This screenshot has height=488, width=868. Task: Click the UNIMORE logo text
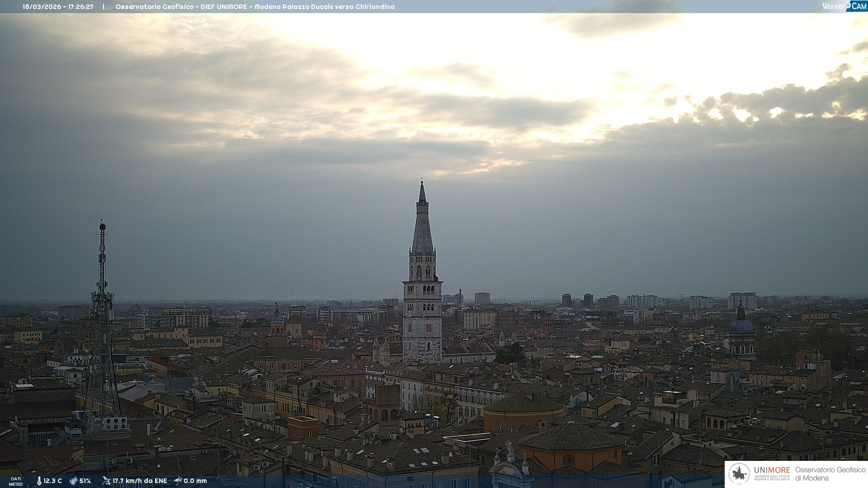772,471
